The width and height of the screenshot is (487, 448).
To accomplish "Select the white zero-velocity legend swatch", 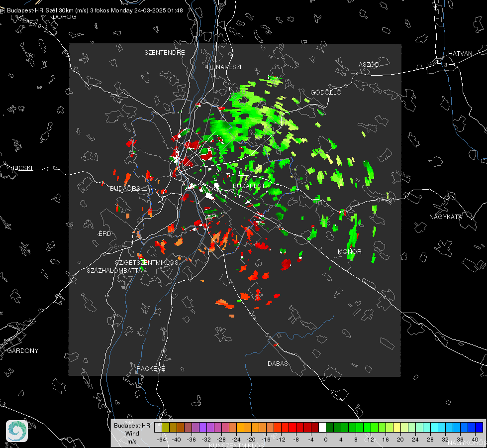I will coord(322,427).
